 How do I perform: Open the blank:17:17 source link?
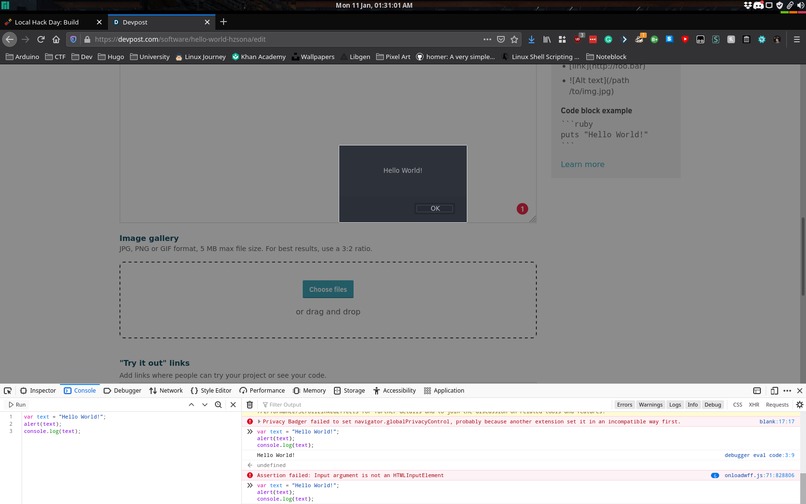[x=777, y=422]
